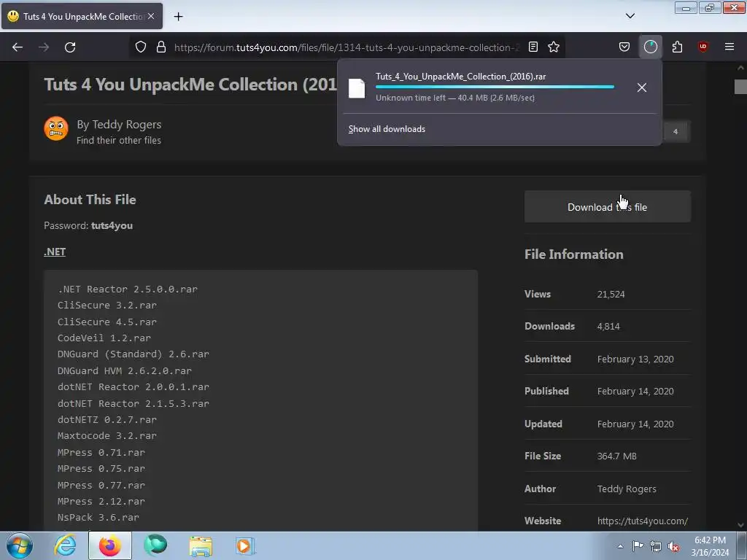Open the extensions puzzle icon

tap(677, 47)
